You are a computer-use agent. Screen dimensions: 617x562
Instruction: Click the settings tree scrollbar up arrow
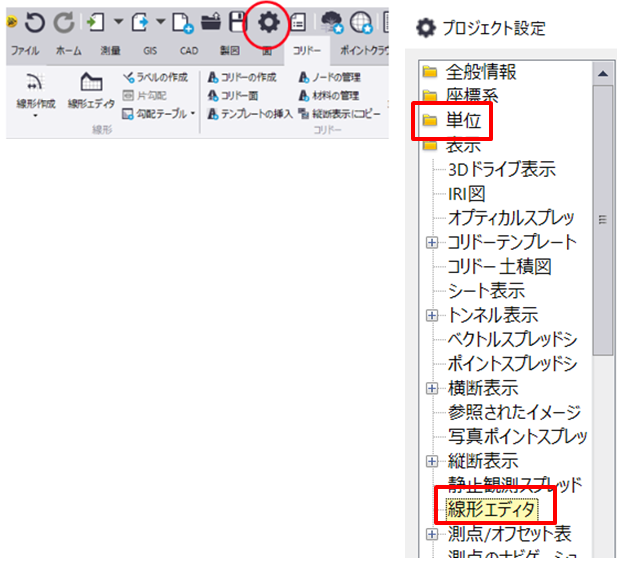point(602,73)
